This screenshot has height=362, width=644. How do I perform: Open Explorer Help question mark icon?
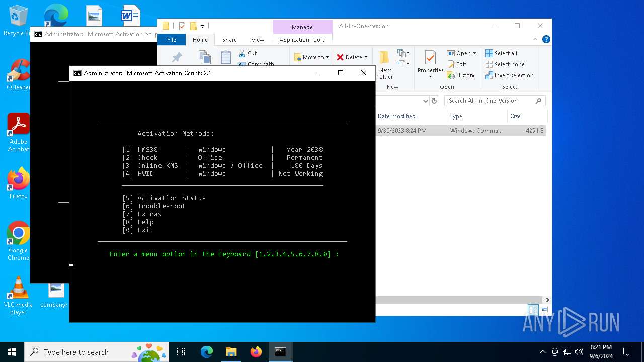pyautogui.click(x=546, y=39)
